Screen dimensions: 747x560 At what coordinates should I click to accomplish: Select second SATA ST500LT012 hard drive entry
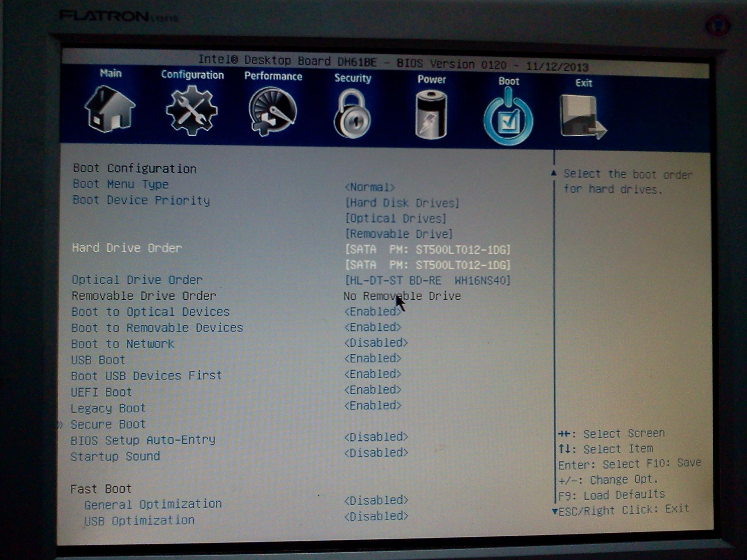click(427, 265)
